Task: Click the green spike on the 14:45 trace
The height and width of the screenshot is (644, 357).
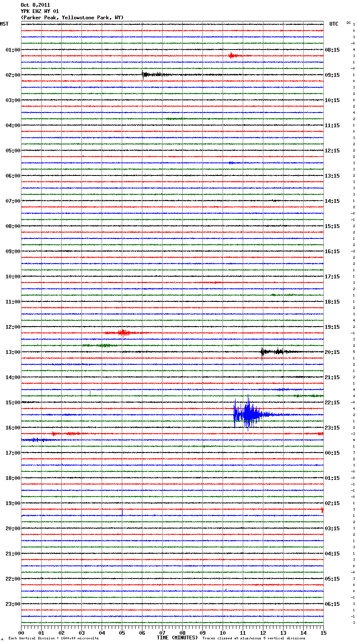Action: point(89,393)
